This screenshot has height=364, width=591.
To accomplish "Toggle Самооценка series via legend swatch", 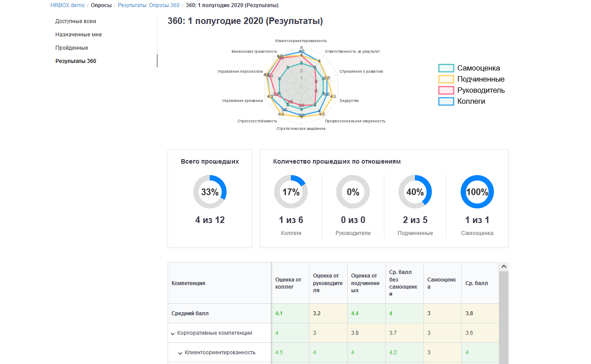I will [446, 68].
